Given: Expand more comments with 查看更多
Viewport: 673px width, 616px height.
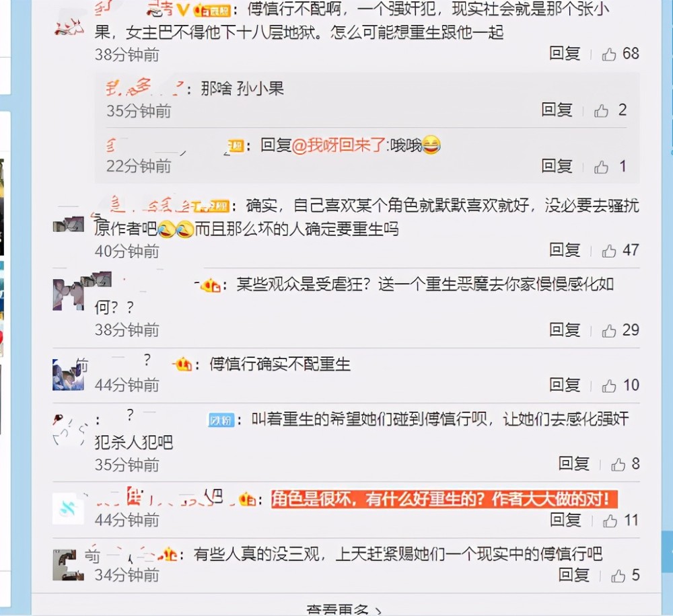Looking at the screenshot, I should coord(343,610).
